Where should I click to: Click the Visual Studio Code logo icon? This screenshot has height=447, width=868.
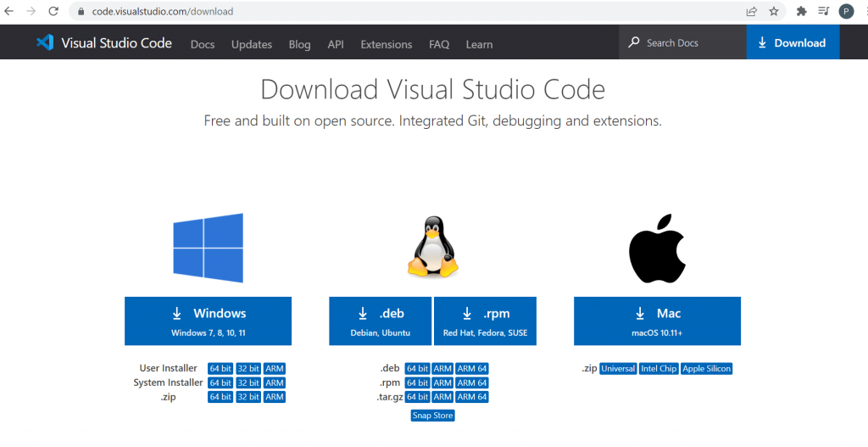point(45,42)
